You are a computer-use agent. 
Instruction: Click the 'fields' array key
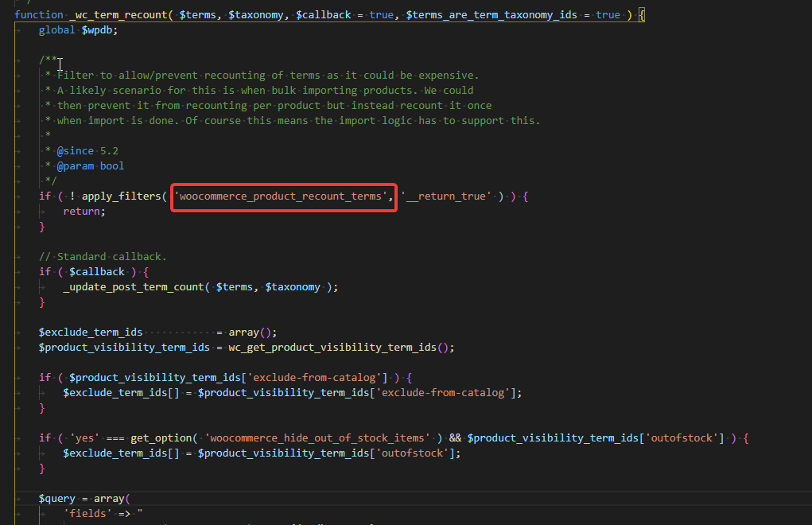[87, 513]
